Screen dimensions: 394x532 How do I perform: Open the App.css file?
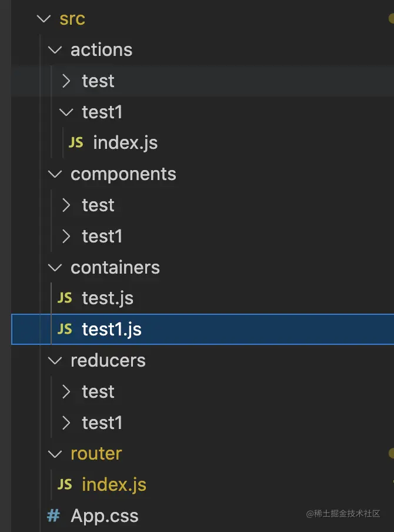point(105,516)
